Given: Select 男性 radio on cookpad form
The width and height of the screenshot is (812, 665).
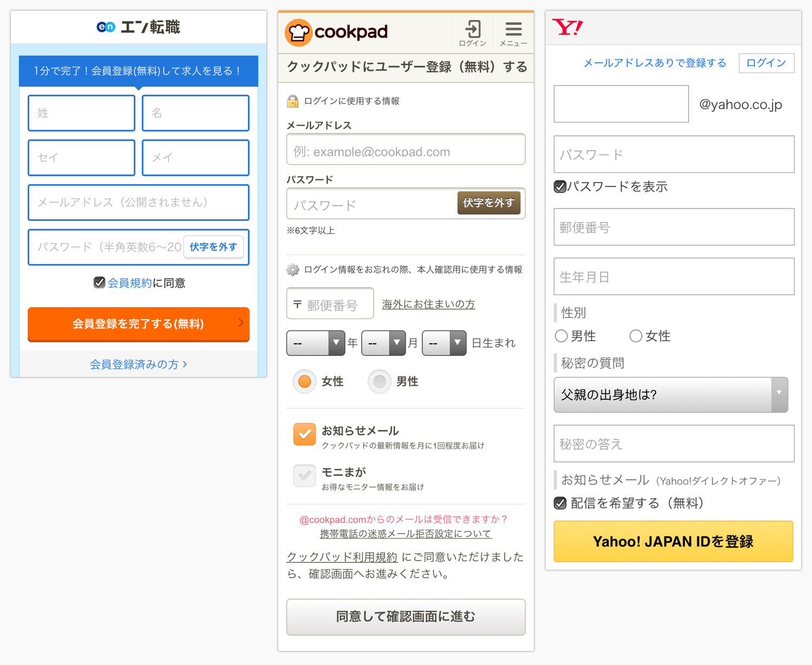Looking at the screenshot, I should [x=379, y=382].
